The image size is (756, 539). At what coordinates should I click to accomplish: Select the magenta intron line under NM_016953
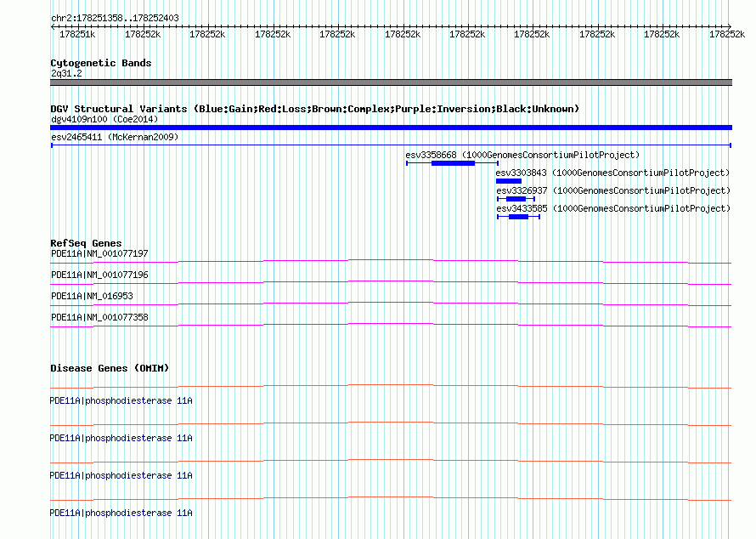pyautogui.click(x=391, y=304)
